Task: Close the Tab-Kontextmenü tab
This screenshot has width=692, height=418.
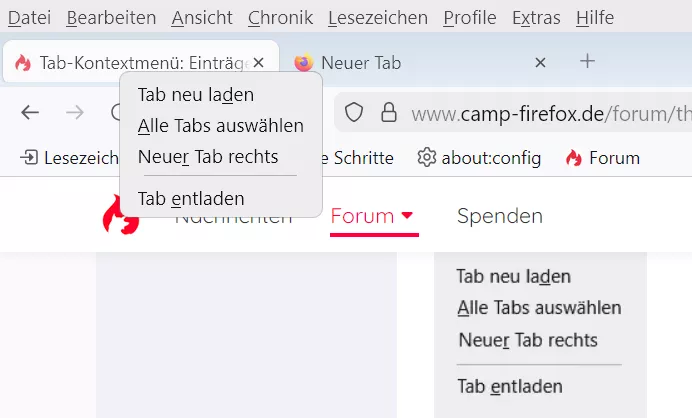Action: 259,63
